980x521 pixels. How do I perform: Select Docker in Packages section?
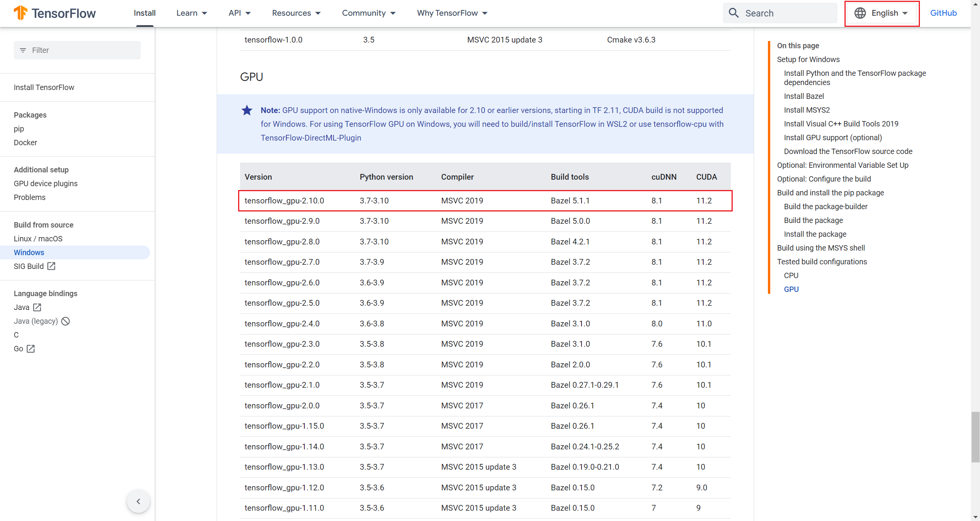(25, 143)
